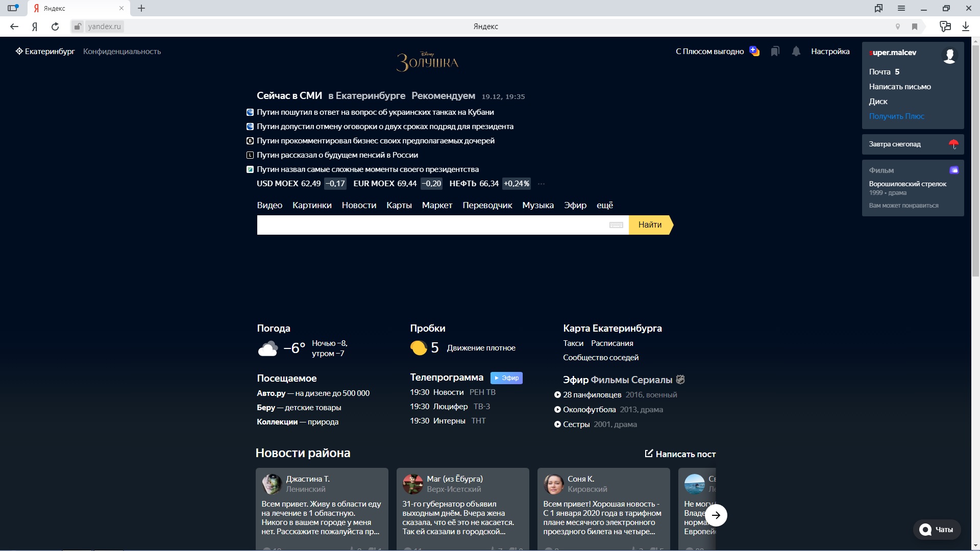Viewport: 980px width, 551px height.
Task: Open Авто.ру visited site link
Action: [x=271, y=393]
